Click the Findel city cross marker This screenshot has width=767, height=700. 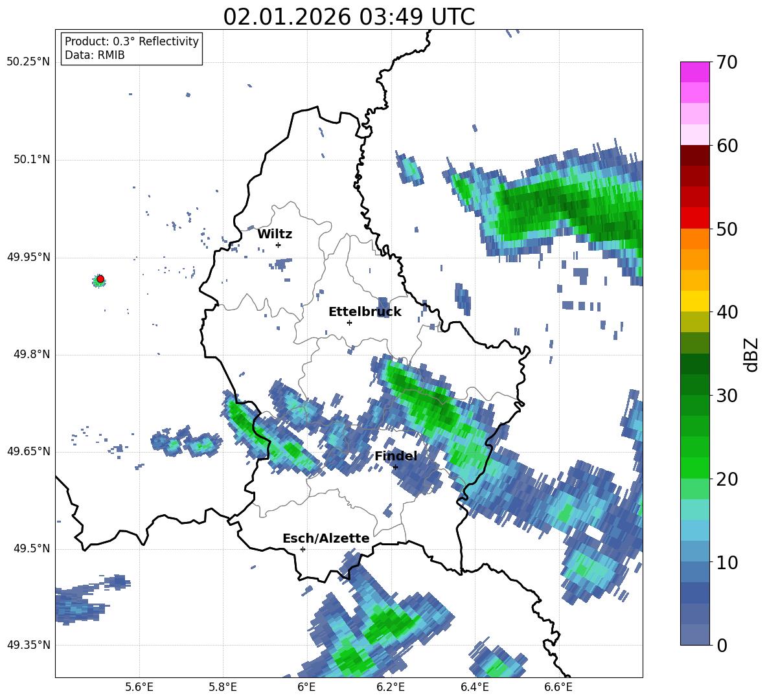click(x=395, y=467)
